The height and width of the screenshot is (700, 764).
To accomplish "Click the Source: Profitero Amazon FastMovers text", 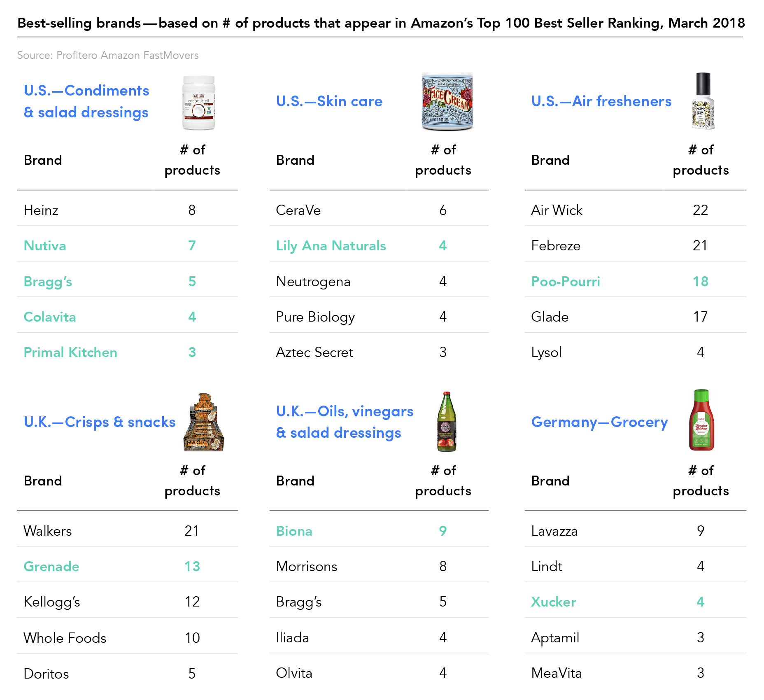I will (x=108, y=56).
